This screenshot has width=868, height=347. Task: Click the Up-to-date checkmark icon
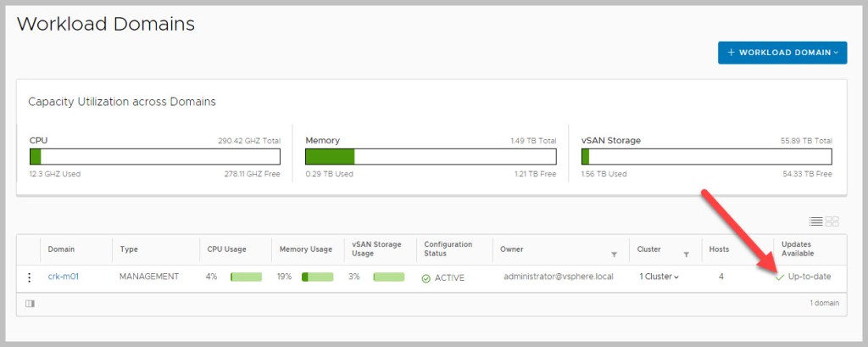point(779,277)
